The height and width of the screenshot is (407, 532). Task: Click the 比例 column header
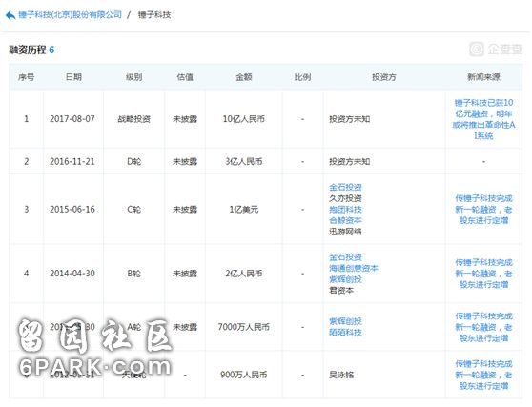pyautogui.click(x=302, y=77)
